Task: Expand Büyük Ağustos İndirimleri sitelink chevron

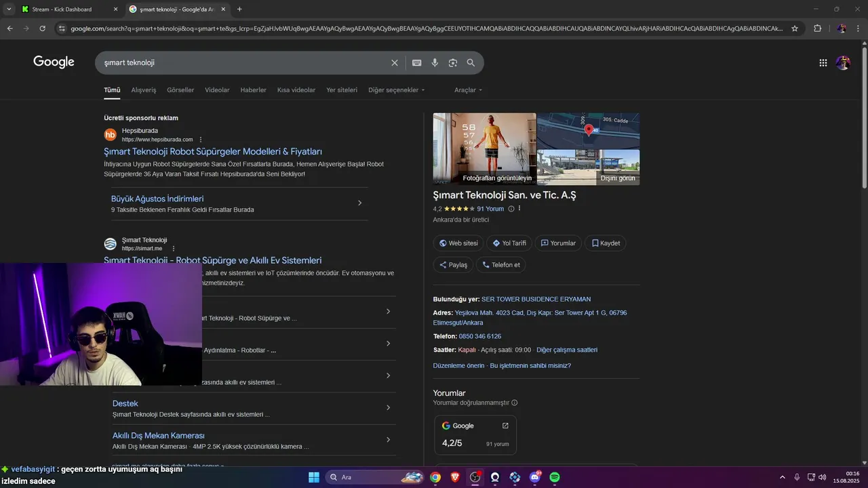Action: pyautogui.click(x=359, y=203)
